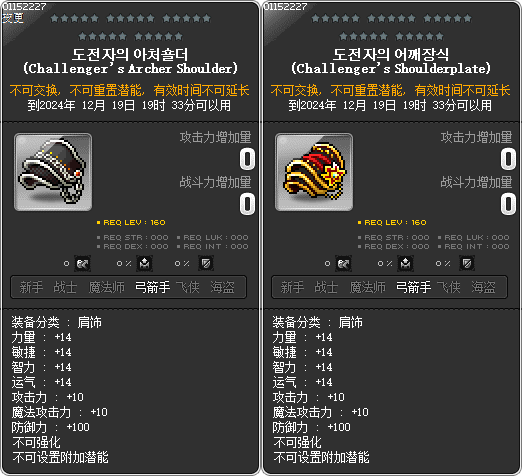Screen dimensions: 522x476
Task: Click the Challenger's Shoulderplate title text
Action: [x=391, y=69]
